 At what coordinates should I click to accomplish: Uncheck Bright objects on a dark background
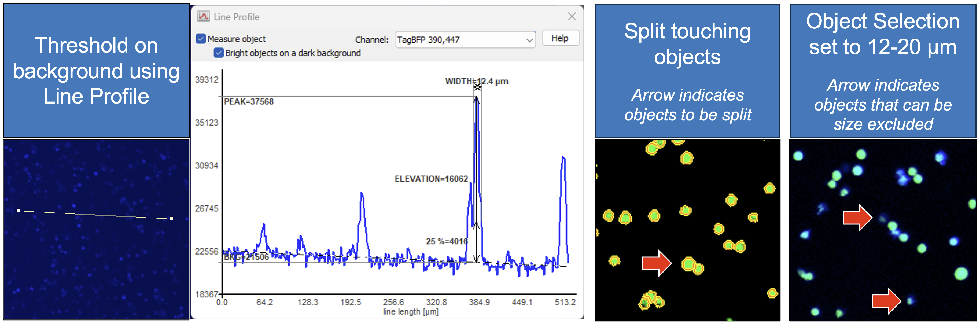(x=219, y=53)
